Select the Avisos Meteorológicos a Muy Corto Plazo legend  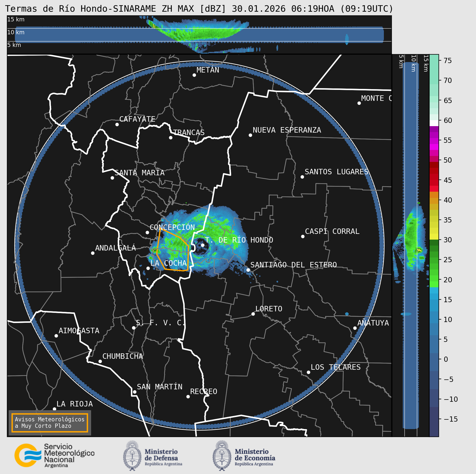[50, 423]
